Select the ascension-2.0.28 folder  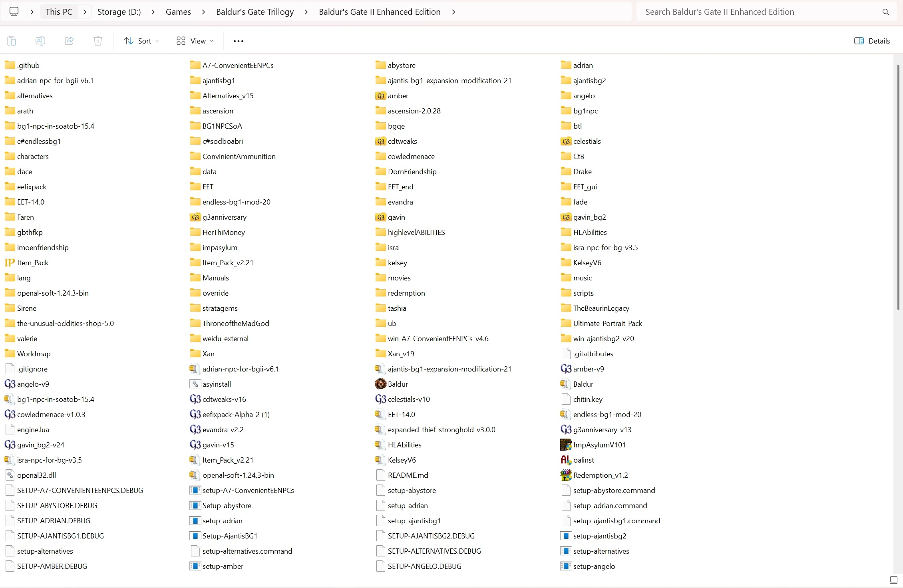pos(408,111)
